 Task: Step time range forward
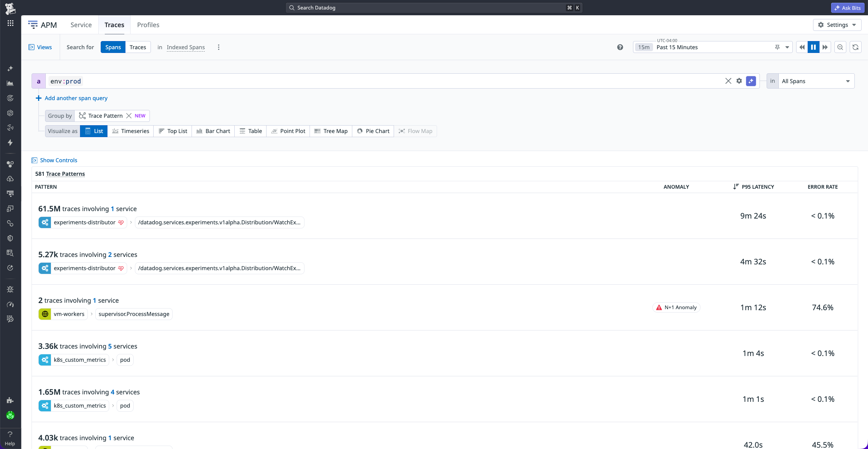825,47
